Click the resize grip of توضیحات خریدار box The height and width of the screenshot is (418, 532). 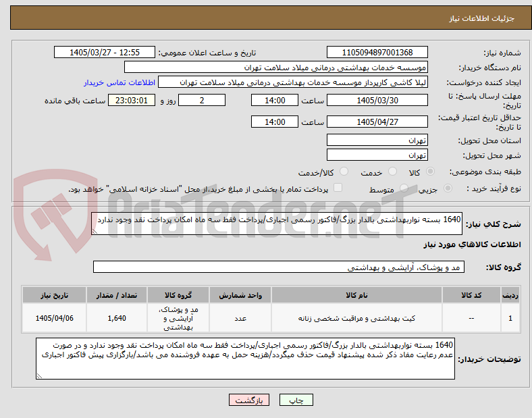pos(39,376)
